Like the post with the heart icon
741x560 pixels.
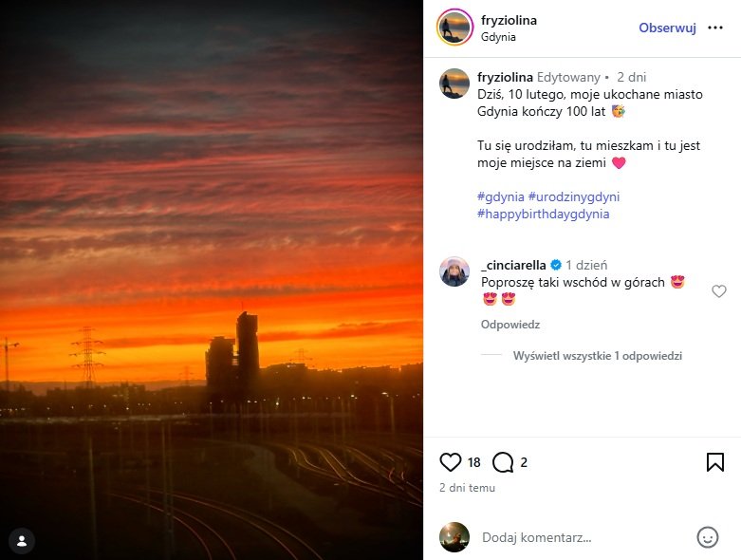[x=451, y=462]
